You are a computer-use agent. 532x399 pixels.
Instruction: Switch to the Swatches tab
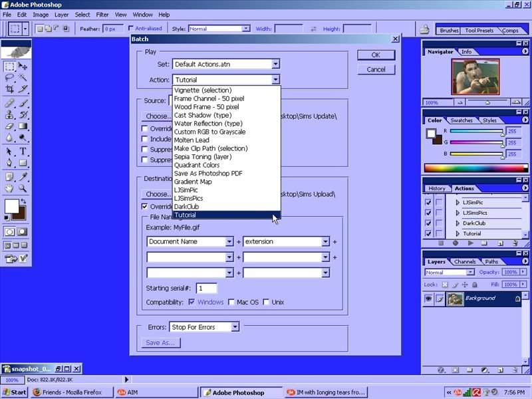point(462,120)
